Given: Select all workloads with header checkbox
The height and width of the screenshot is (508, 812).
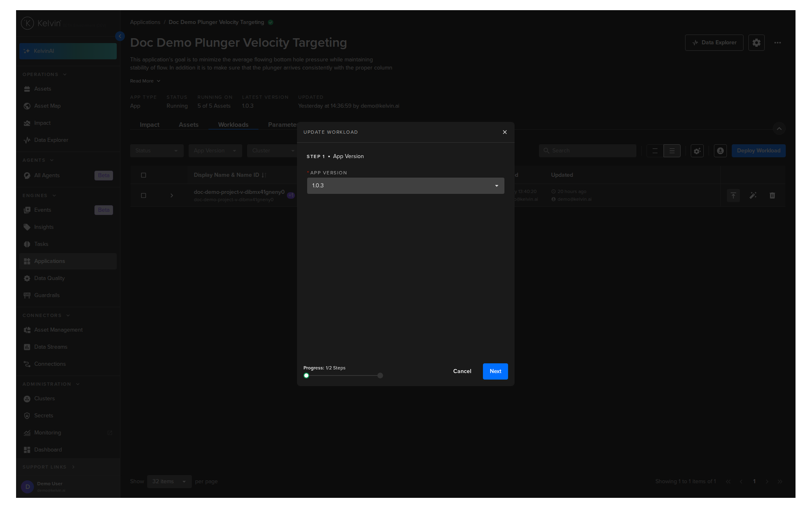Looking at the screenshot, I should (x=143, y=175).
